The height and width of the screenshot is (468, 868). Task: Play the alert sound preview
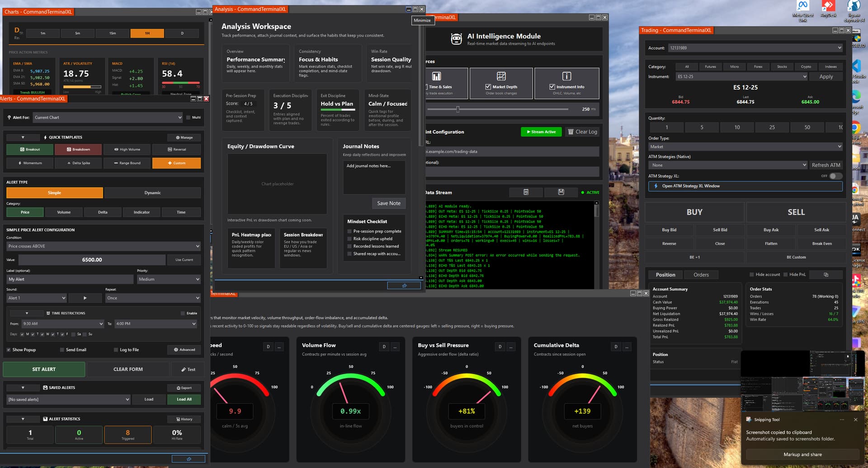tap(85, 298)
